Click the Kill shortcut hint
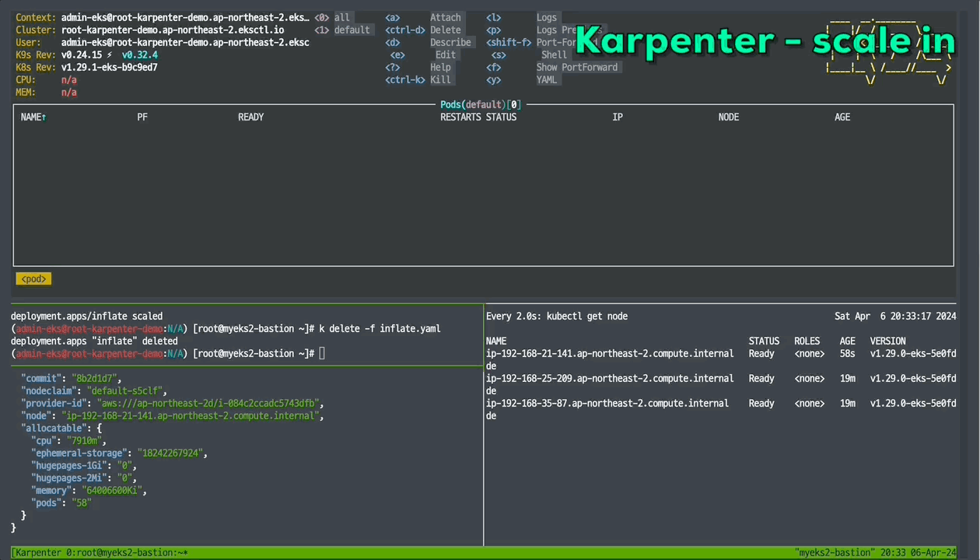Viewport: 980px width, 560px height. pos(440,79)
